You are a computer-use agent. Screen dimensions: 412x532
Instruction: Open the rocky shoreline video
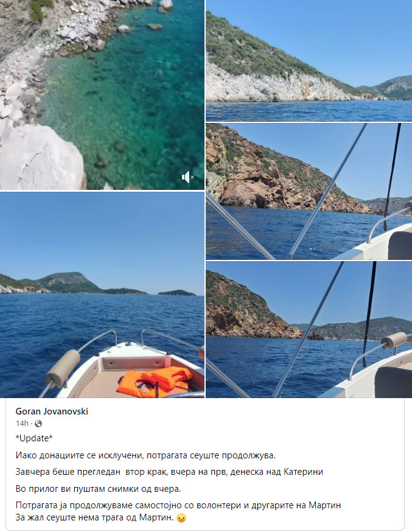click(x=102, y=95)
